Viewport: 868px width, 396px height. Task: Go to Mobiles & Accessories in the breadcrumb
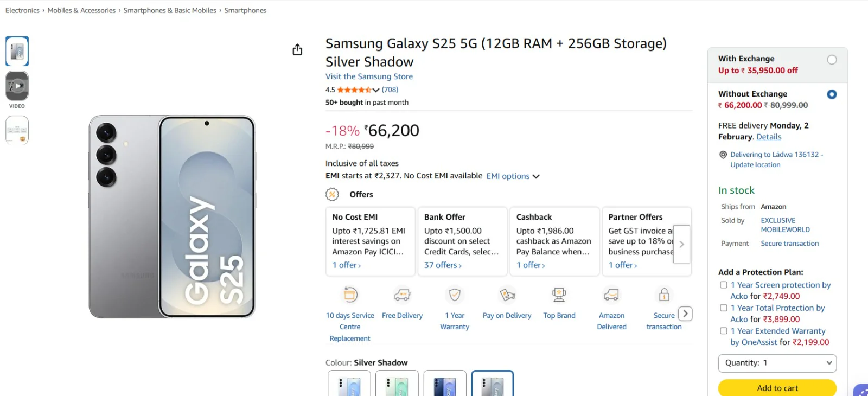tap(81, 10)
